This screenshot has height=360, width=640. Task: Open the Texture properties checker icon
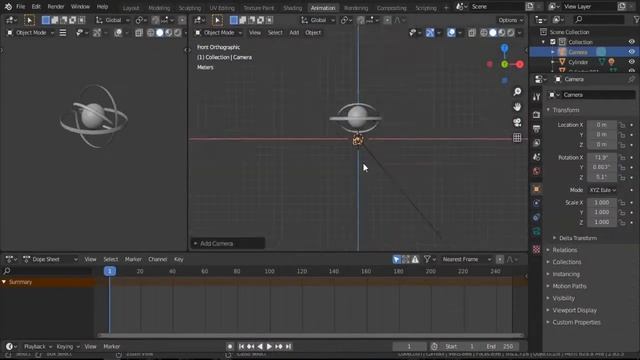(536, 249)
